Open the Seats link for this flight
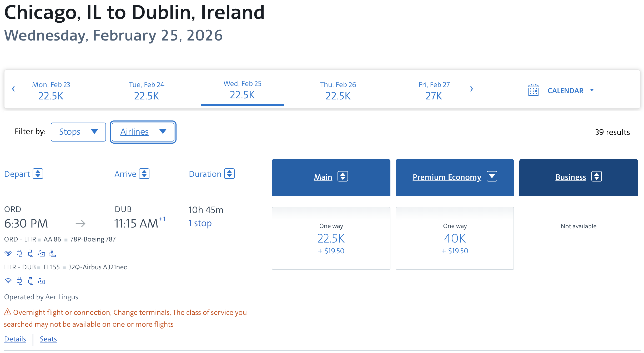644x353 pixels. (48, 339)
